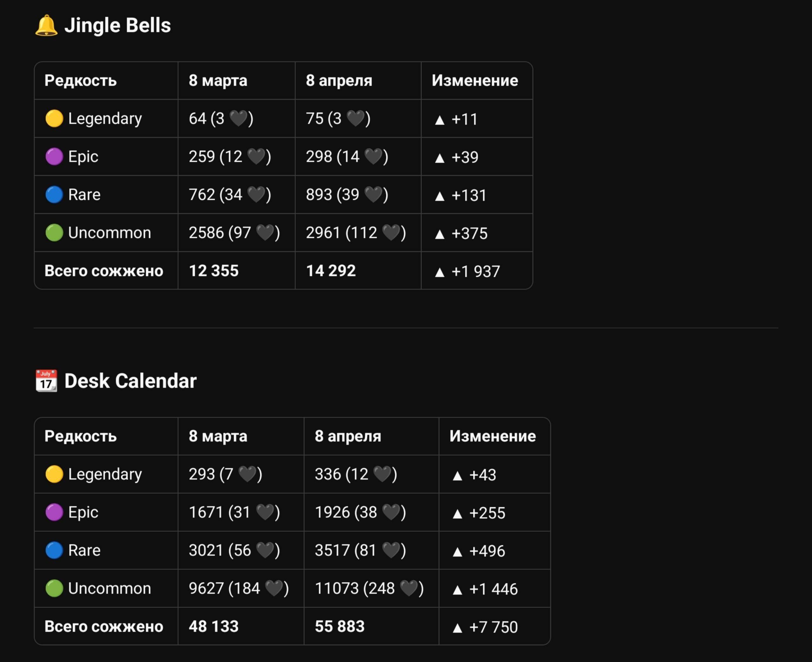
Task: Click purple Epic circle in Jingle Bells table
Action: [54, 156]
